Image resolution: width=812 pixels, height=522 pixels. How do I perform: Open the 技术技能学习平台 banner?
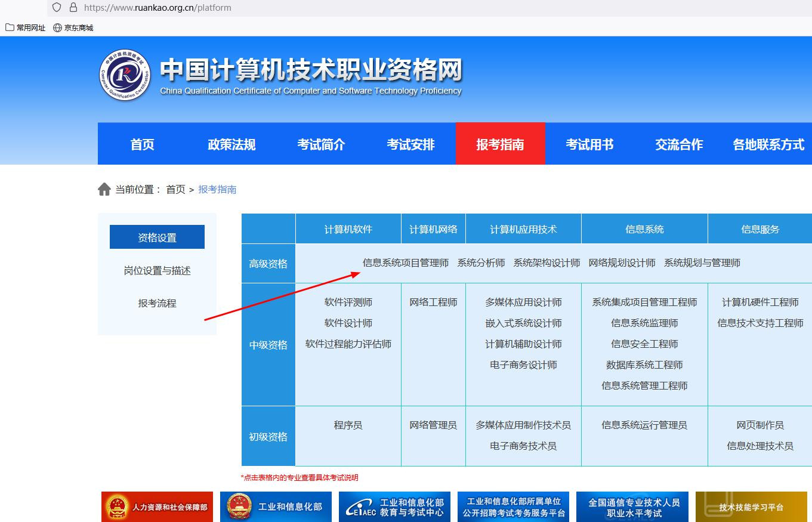751,507
